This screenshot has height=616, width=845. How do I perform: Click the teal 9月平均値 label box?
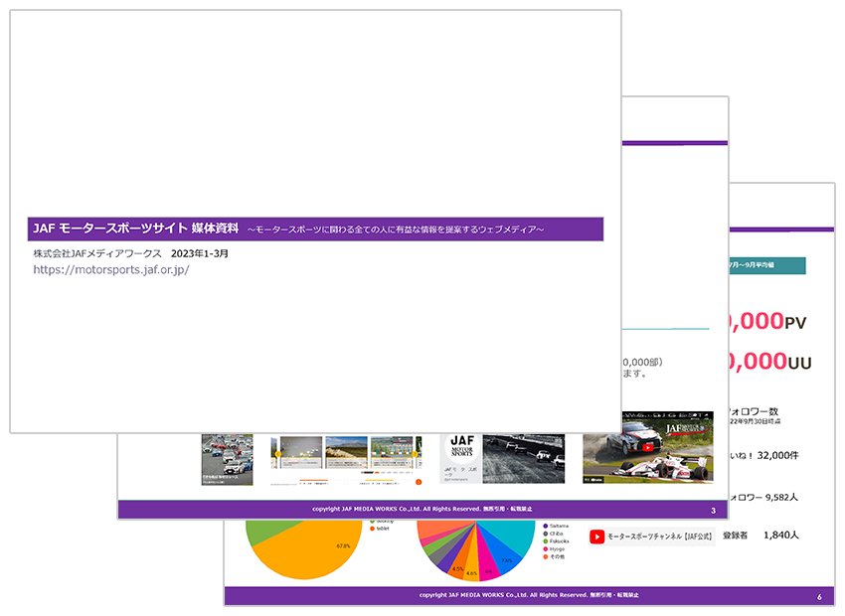[x=767, y=265]
